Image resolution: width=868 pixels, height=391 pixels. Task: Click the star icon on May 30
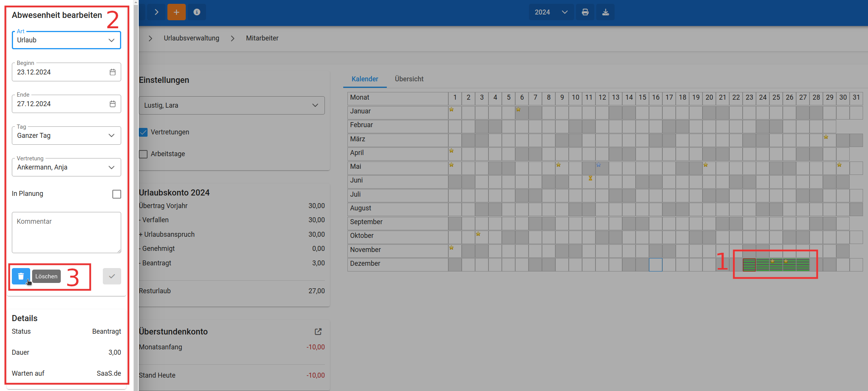coord(839,165)
